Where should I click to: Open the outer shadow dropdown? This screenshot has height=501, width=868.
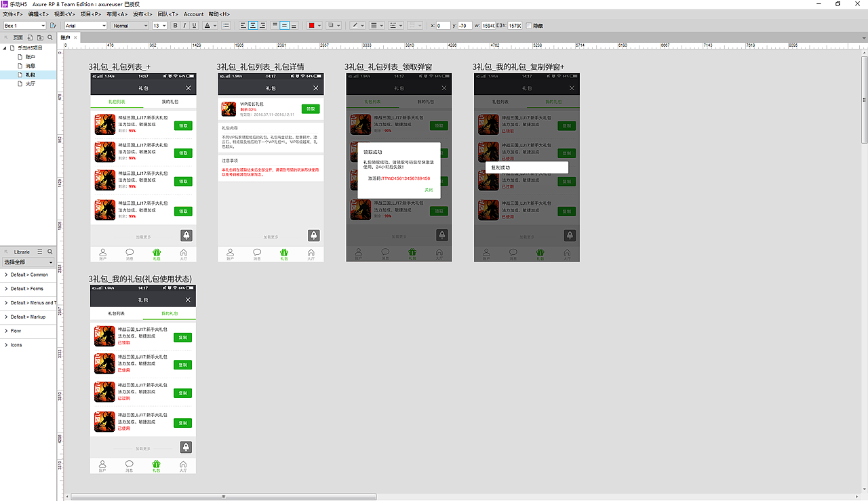coord(334,25)
